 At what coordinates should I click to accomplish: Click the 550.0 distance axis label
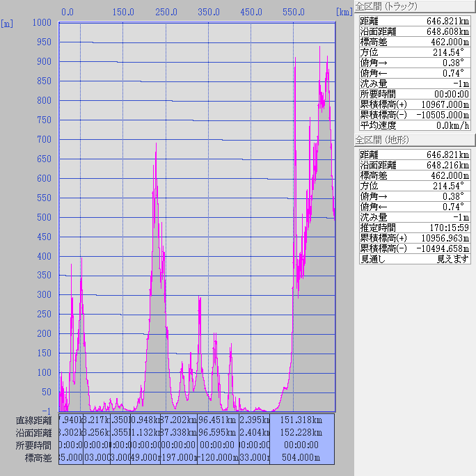pos(294,12)
